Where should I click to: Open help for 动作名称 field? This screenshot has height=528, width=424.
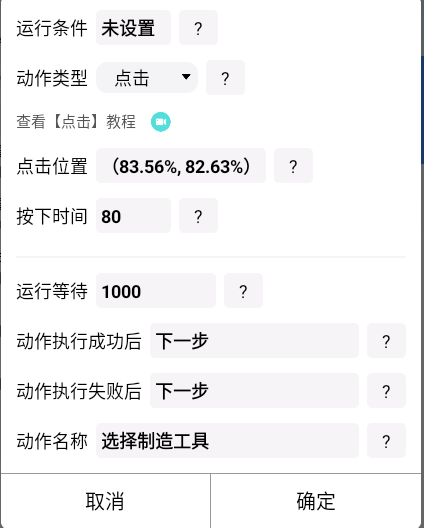click(386, 440)
